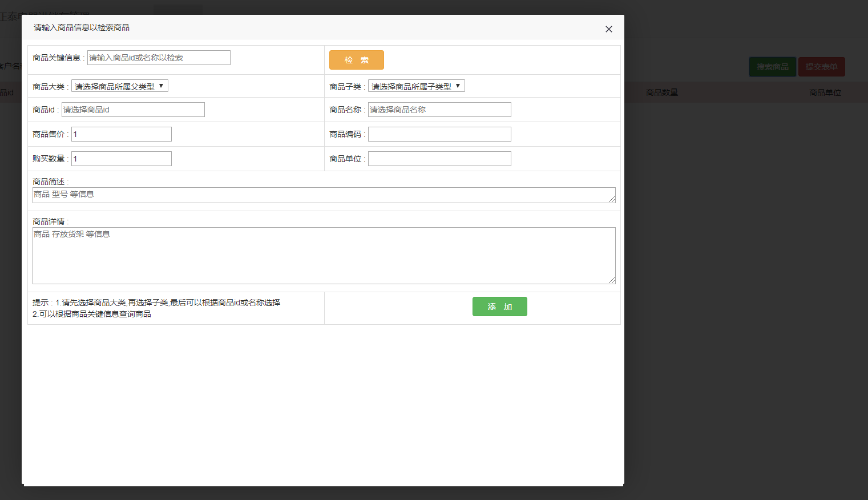Click the 商品简述 text area
The image size is (868, 500).
[x=324, y=195]
